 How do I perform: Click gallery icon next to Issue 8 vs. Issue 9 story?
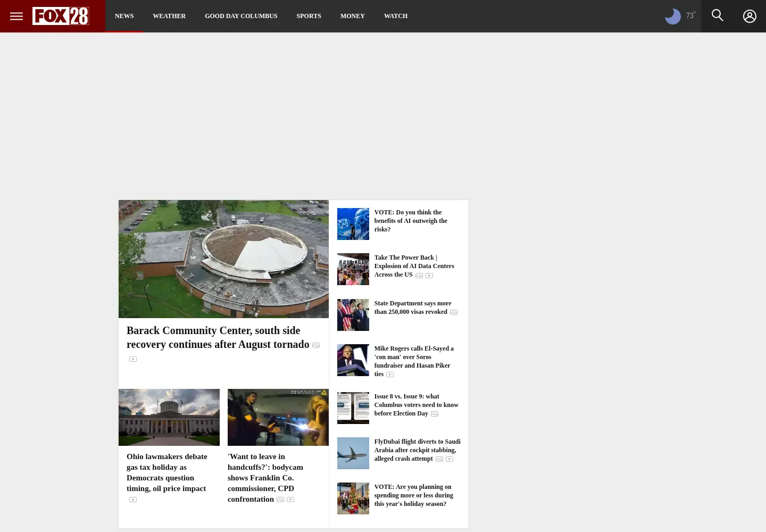tap(435, 414)
